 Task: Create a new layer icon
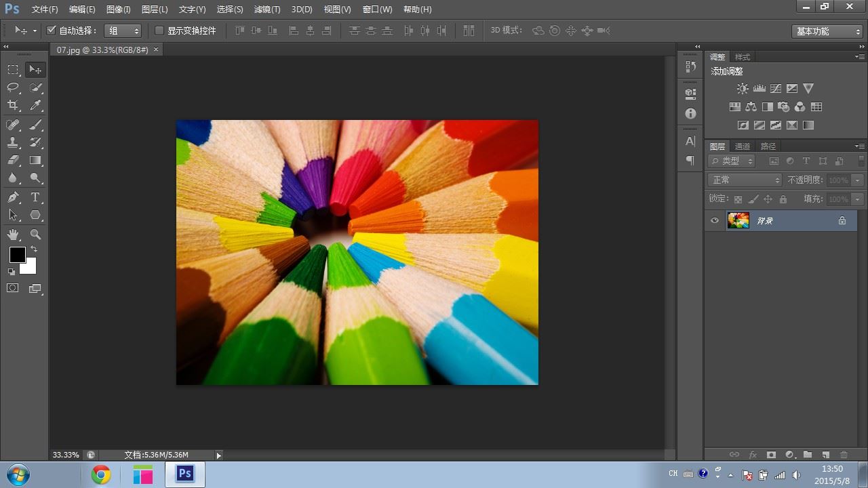click(x=825, y=455)
